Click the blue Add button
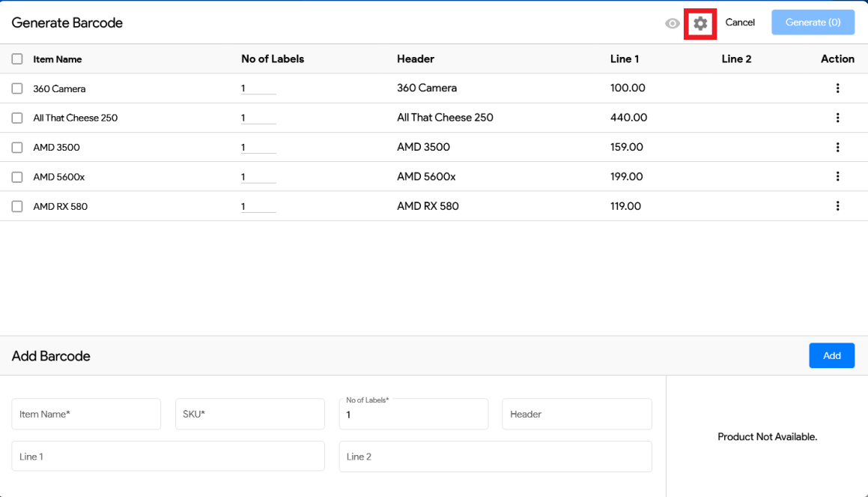Viewport: 868px width, 497px height. pyautogui.click(x=831, y=356)
